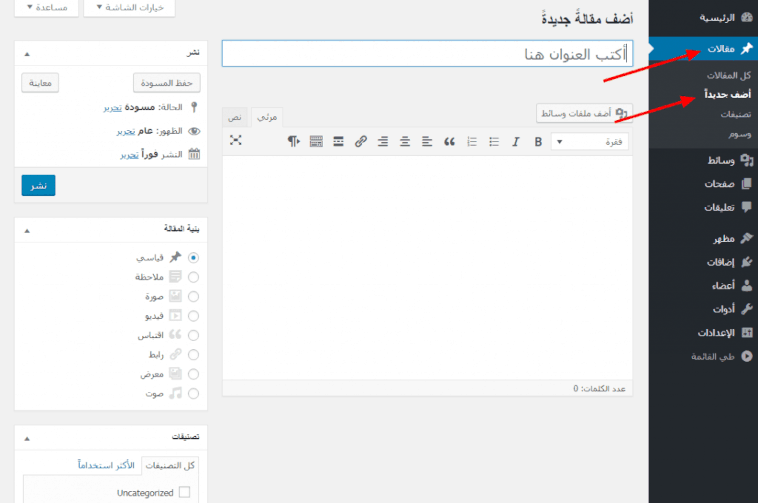The image size is (758, 503).
Task: Click the insert link chain icon
Action: coord(361,142)
